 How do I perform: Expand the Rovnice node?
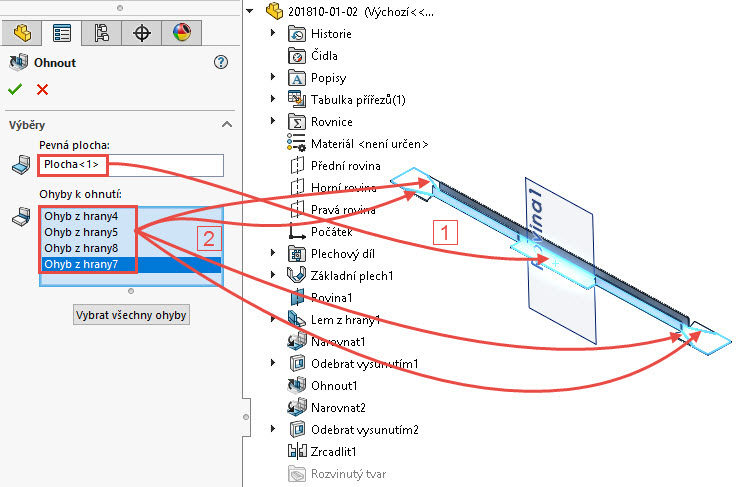click(x=273, y=121)
